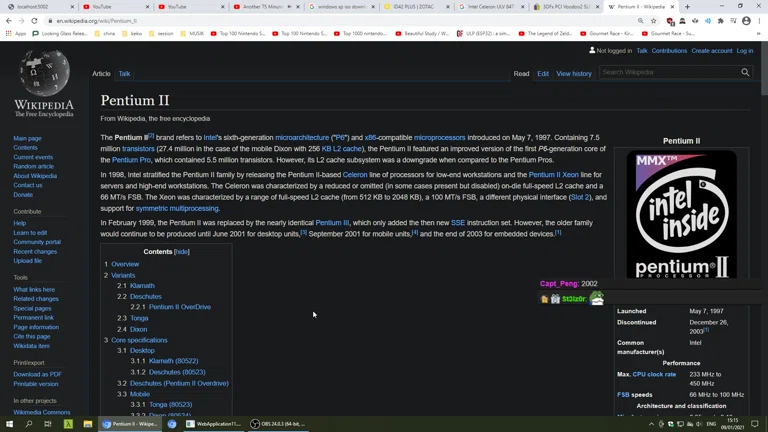Open the china bookmarks folder
This screenshot has height=432, width=768.
click(105, 34)
